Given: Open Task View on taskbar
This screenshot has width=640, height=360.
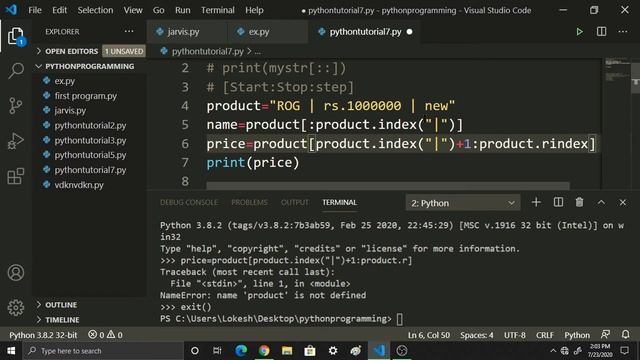Looking at the screenshot, I should pos(217,351).
